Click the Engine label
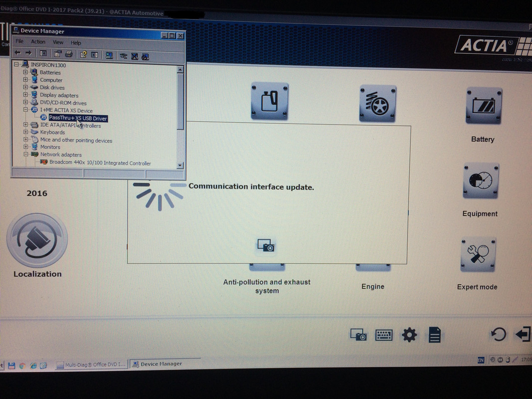The height and width of the screenshot is (399, 532). [x=372, y=286]
